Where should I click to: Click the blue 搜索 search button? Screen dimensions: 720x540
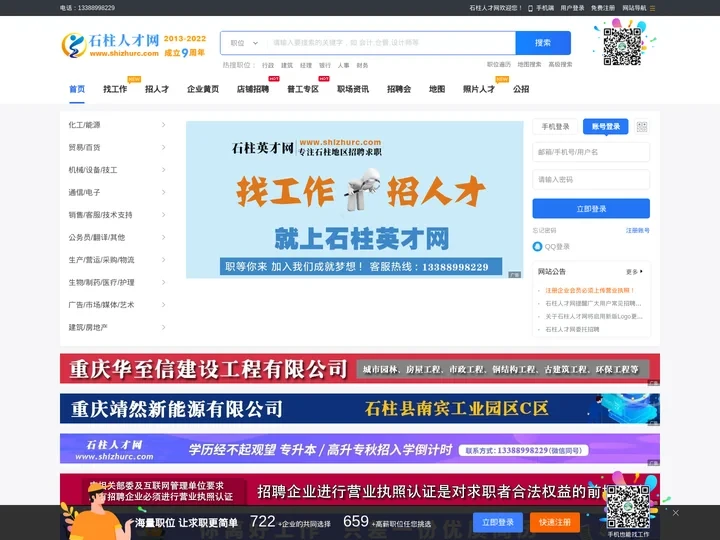(x=543, y=43)
